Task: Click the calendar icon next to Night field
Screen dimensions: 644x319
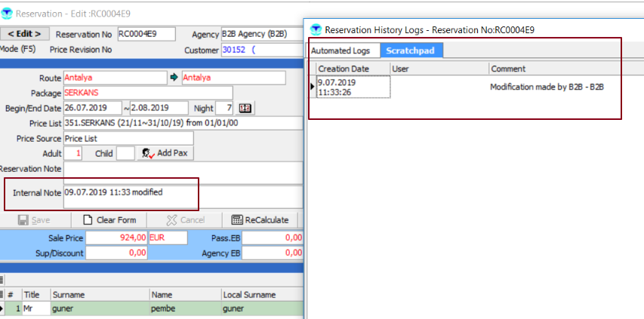Action: point(245,108)
